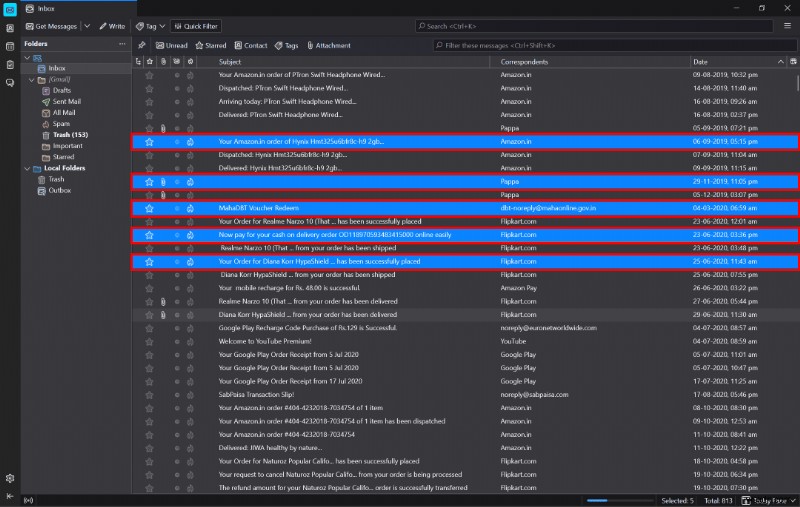Open the Tasks space
This screenshot has height=507, width=800.
10,65
